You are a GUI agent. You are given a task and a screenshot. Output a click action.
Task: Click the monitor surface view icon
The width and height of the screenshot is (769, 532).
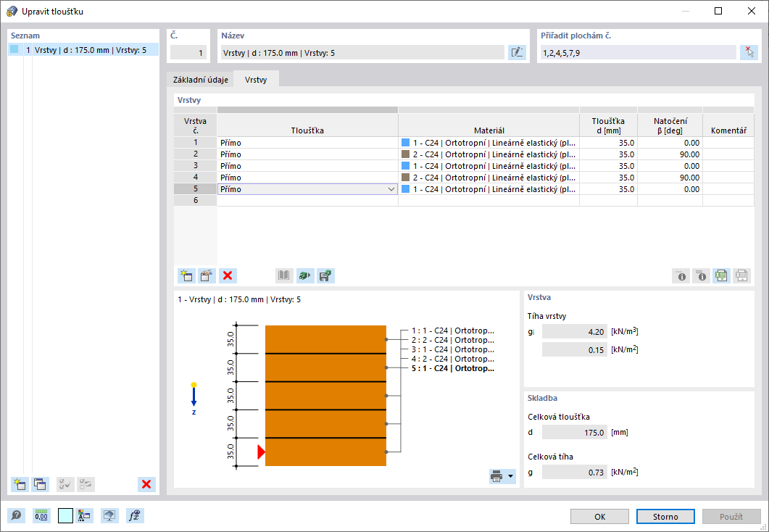[109, 516]
